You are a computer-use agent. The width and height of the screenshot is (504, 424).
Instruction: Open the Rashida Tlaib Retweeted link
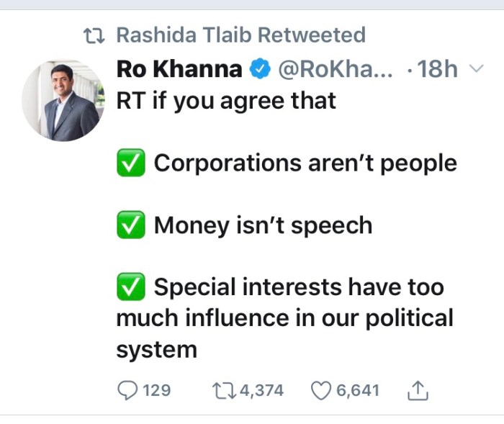(x=240, y=35)
